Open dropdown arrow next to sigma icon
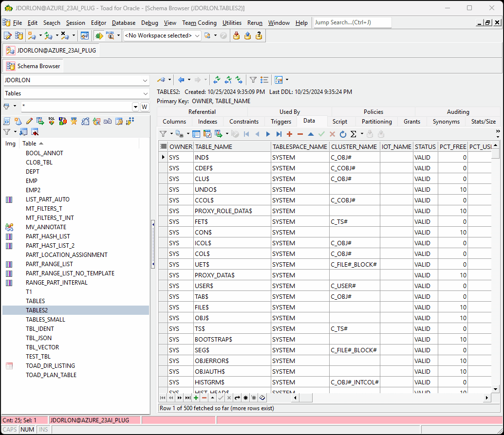504x435 pixels. point(362,134)
